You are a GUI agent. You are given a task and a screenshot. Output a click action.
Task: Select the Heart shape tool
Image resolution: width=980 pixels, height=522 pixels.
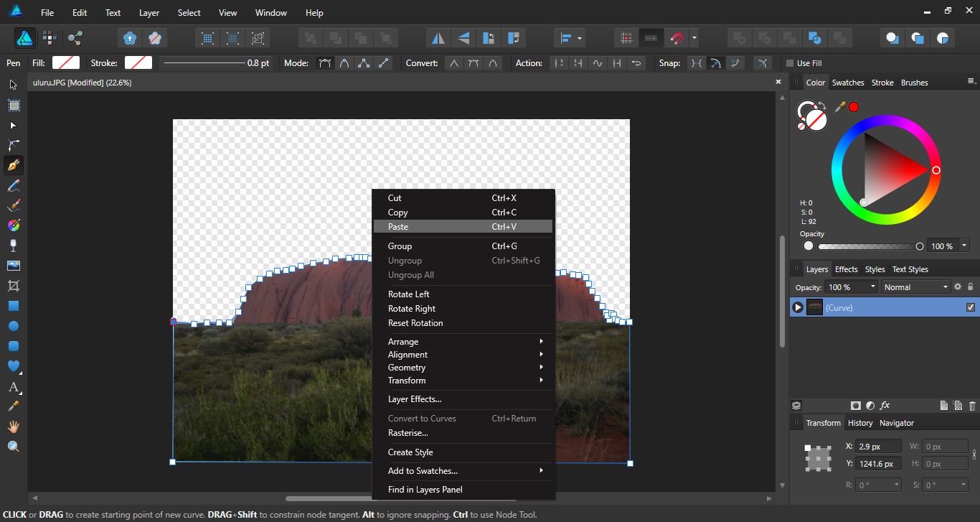tap(13, 367)
